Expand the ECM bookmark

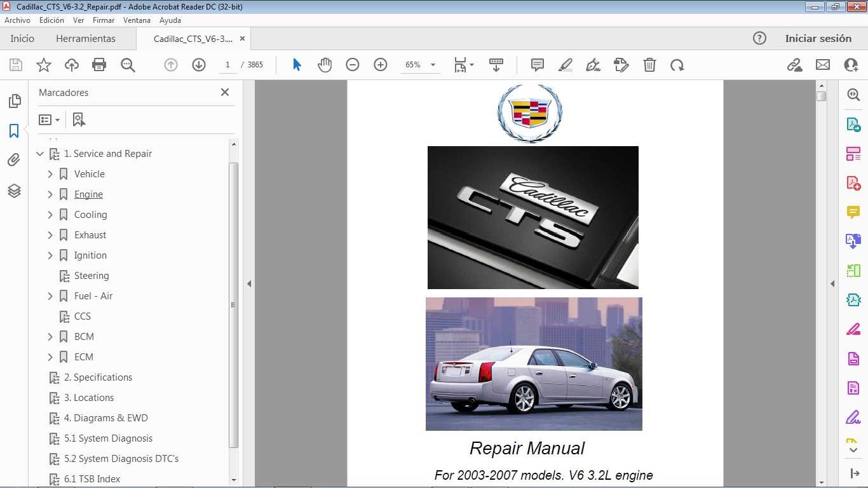50,357
